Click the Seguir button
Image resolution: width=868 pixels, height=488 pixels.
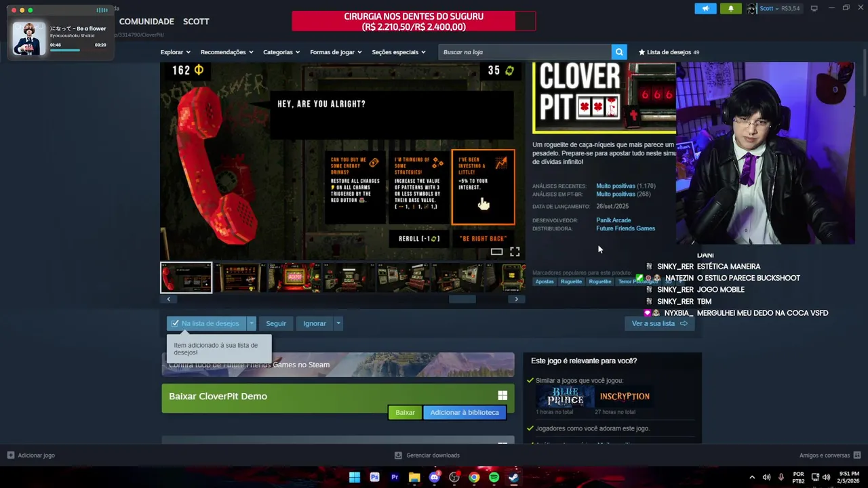(276, 323)
